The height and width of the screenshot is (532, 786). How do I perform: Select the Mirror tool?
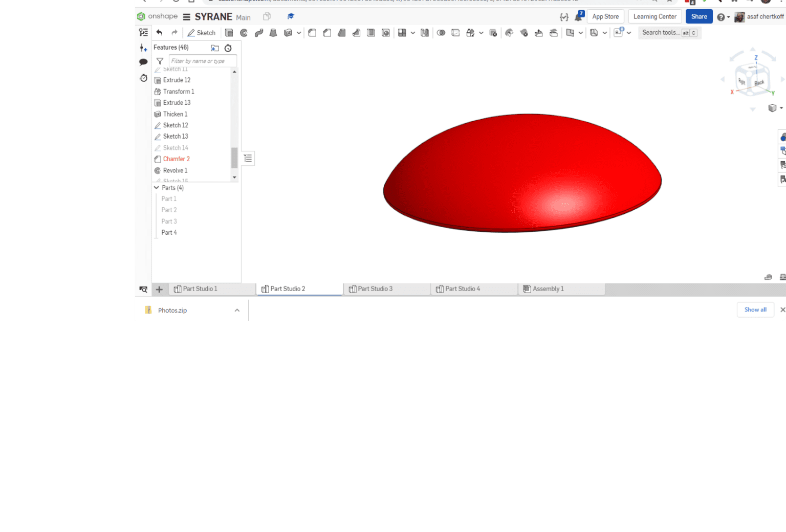click(425, 33)
